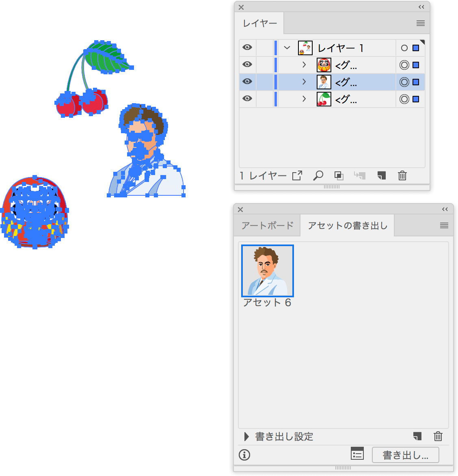Expand the cherry group row arrow
Viewport: 458px width, 476px height.
click(x=304, y=99)
